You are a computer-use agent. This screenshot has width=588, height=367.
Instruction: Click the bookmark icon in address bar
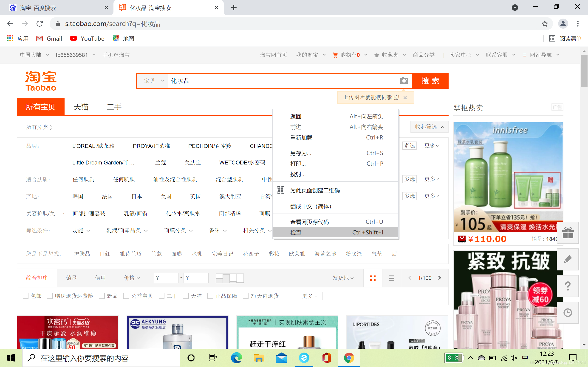pos(545,24)
